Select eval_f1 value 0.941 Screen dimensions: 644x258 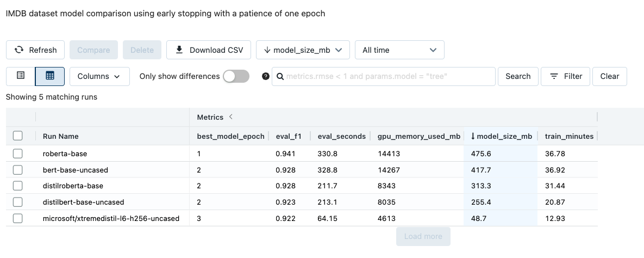(x=285, y=153)
